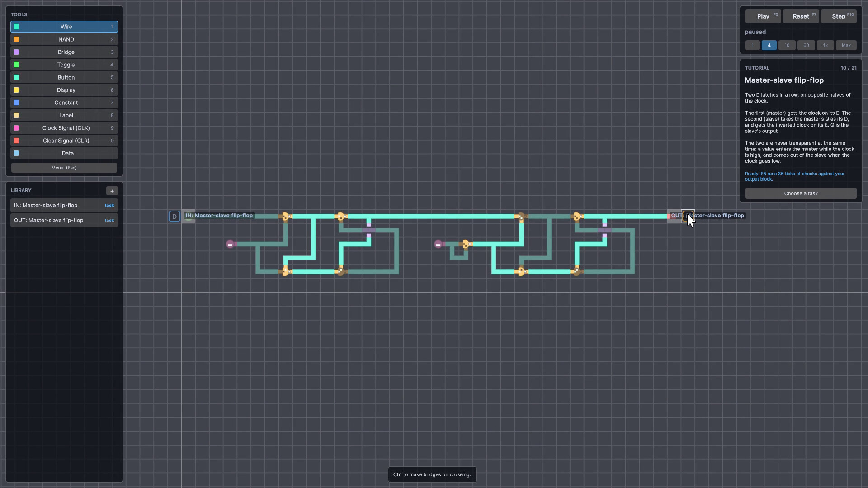Click the 'paused' status text
This screenshot has height=488, width=868.
point(755,32)
